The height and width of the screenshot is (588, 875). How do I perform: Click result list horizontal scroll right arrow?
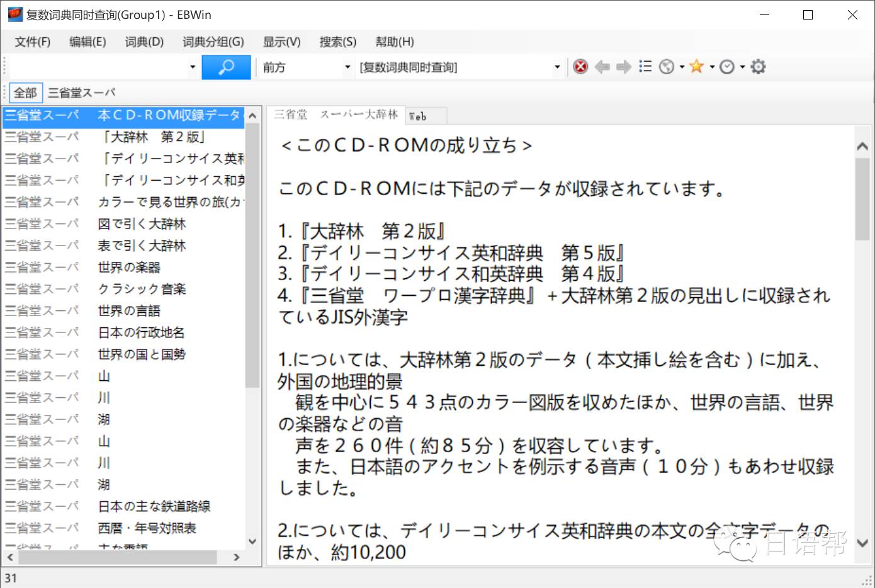tap(237, 557)
